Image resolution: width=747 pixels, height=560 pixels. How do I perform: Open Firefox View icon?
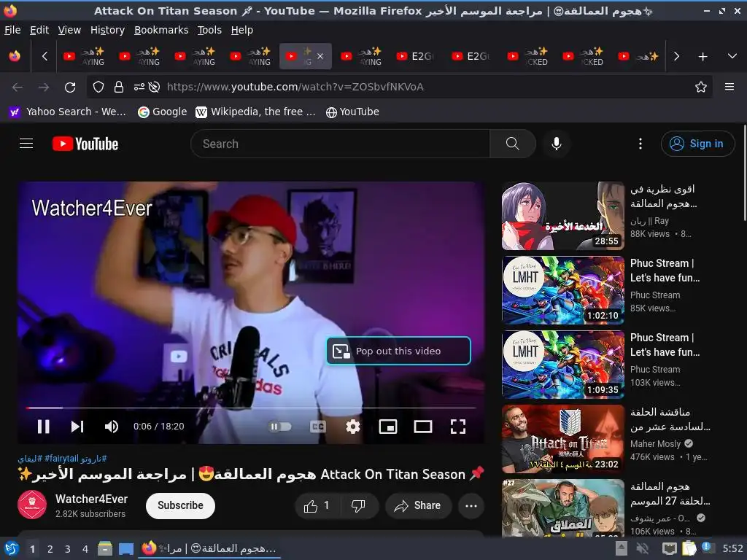[15, 56]
